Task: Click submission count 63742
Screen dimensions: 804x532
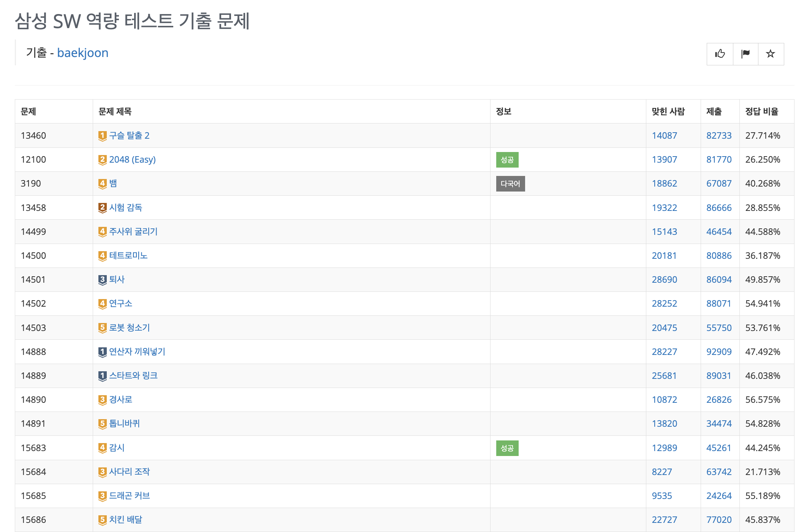Action: point(719,472)
